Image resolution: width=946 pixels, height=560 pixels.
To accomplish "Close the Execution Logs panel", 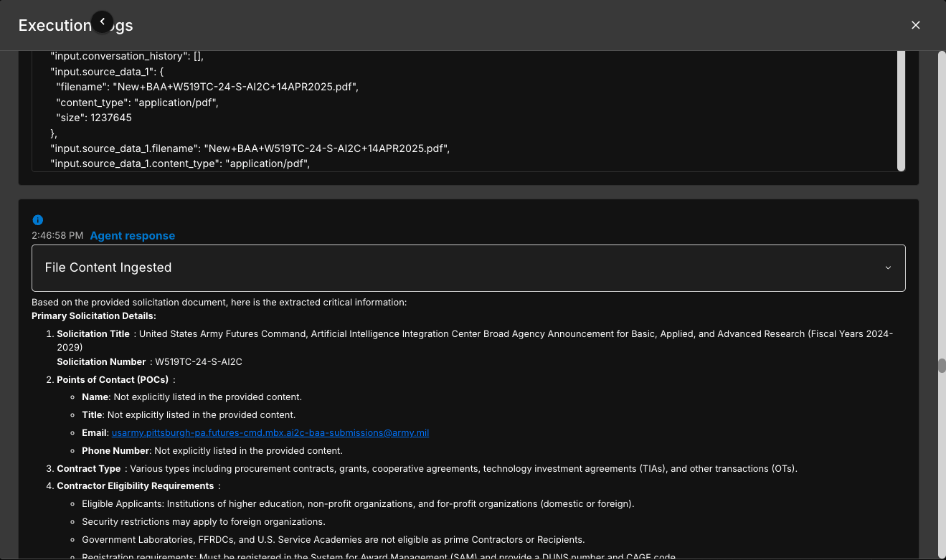I will (x=916, y=24).
